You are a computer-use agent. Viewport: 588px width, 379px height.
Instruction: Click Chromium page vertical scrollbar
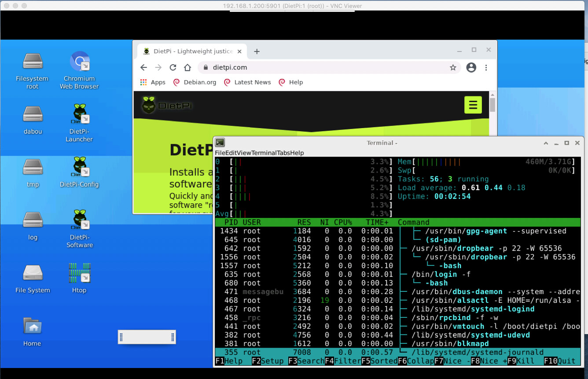coord(492,105)
